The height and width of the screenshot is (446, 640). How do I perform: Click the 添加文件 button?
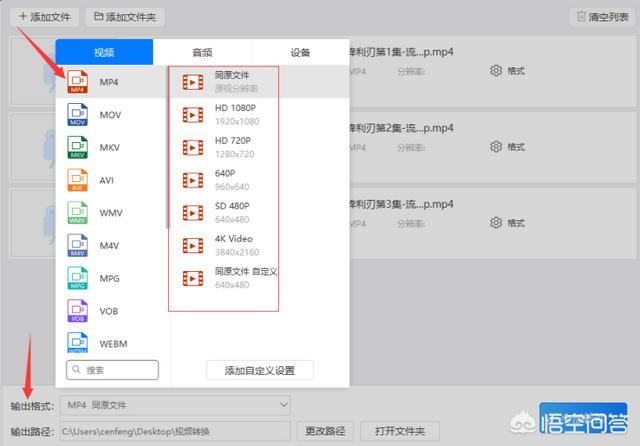click(x=44, y=17)
